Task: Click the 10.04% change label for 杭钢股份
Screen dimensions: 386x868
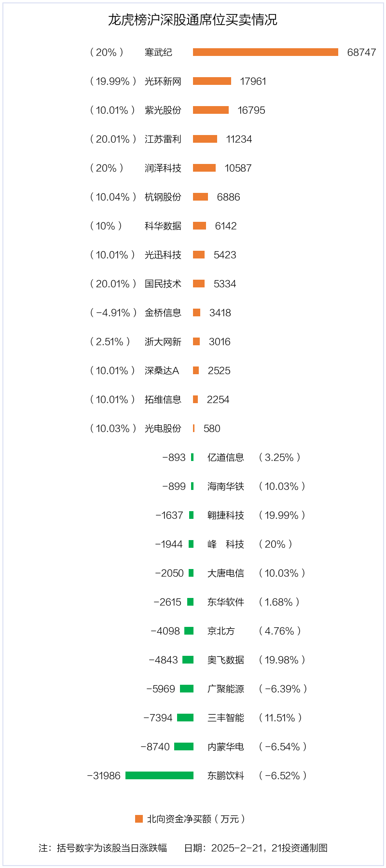Action: (x=113, y=197)
